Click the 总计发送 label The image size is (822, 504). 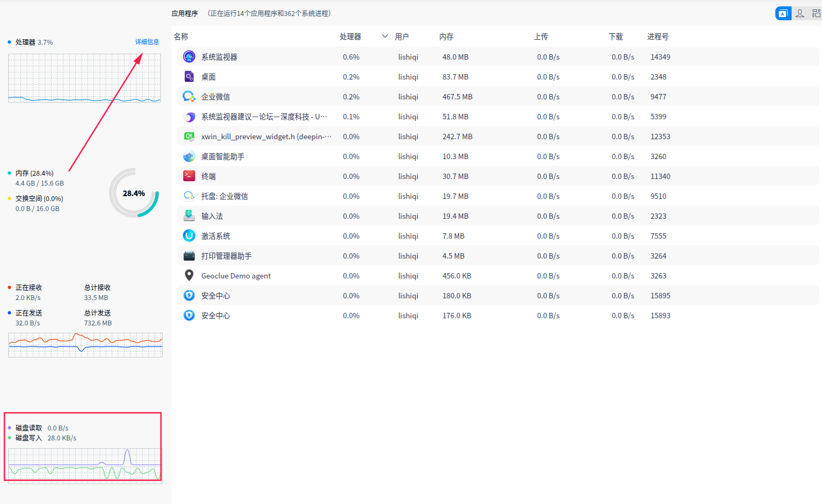97,313
